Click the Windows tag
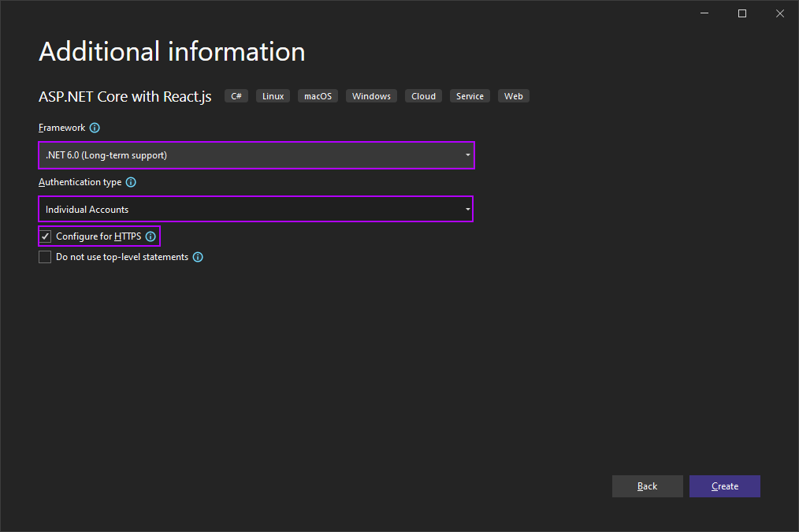Screen dimensions: 799x532 click(371, 96)
